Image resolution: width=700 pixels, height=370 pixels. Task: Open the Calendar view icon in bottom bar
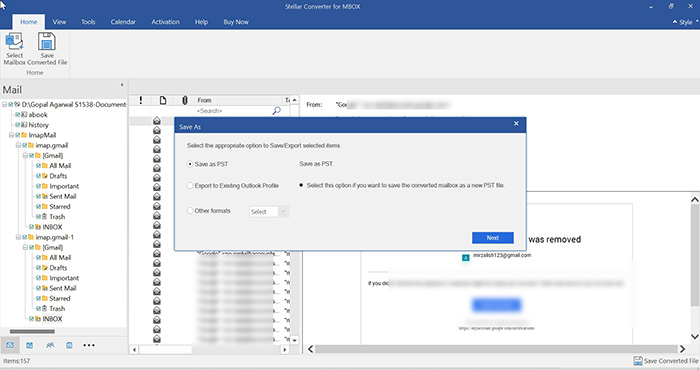(29, 345)
